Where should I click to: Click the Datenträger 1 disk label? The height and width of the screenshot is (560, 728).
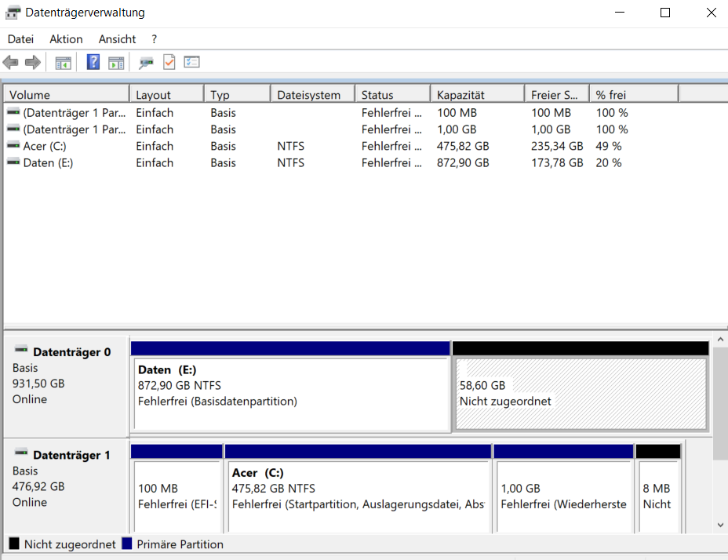[72, 455]
